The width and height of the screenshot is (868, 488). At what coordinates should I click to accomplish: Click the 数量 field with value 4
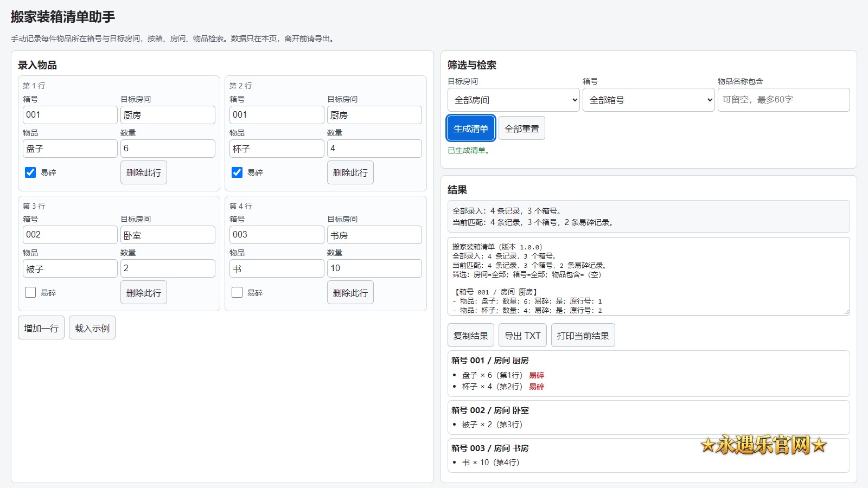(x=374, y=149)
